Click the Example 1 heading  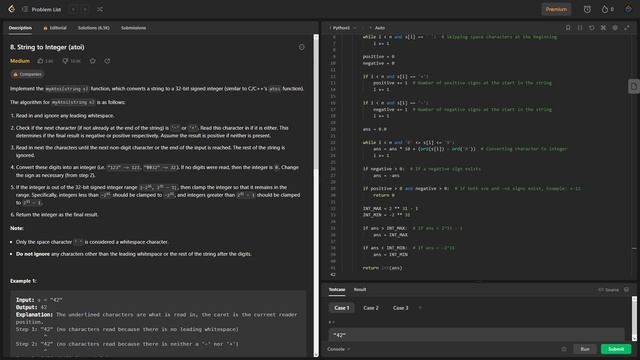point(23,281)
